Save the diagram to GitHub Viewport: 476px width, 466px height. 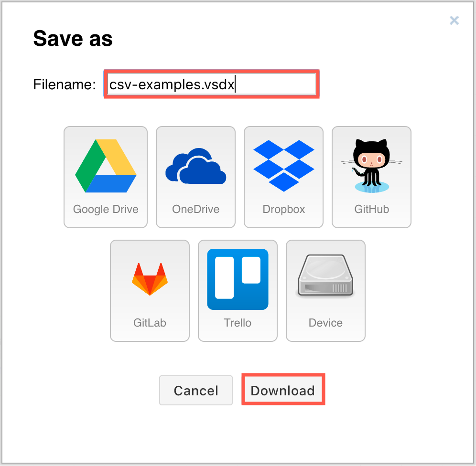coord(371,177)
